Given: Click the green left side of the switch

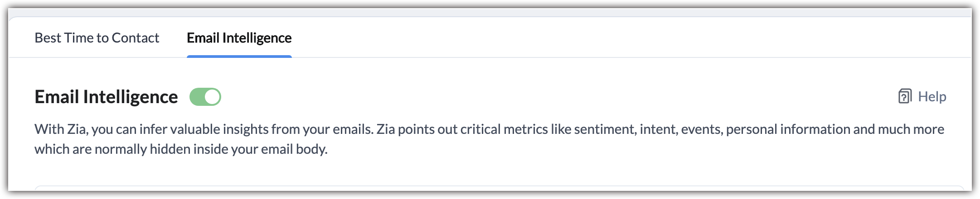Looking at the screenshot, I should (197, 97).
